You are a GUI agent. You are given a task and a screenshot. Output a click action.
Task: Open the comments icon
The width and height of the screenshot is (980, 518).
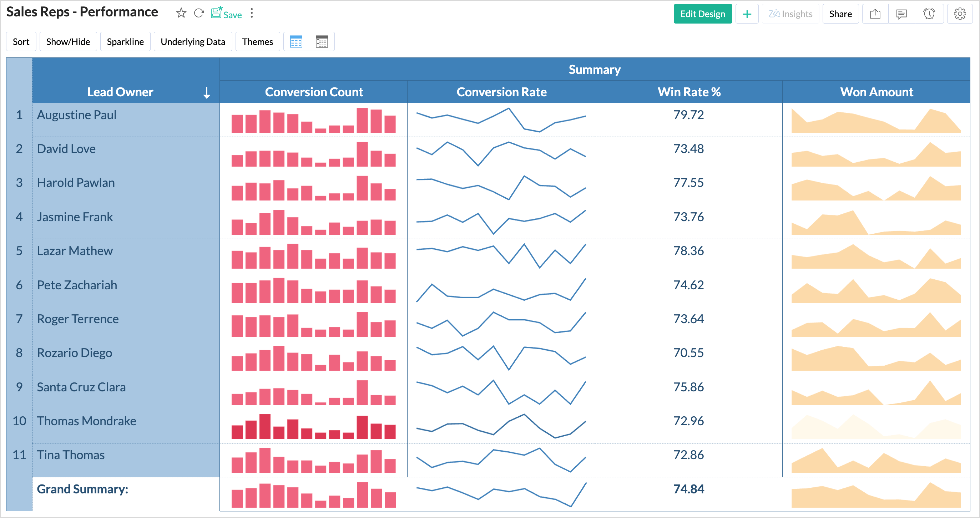point(901,14)
